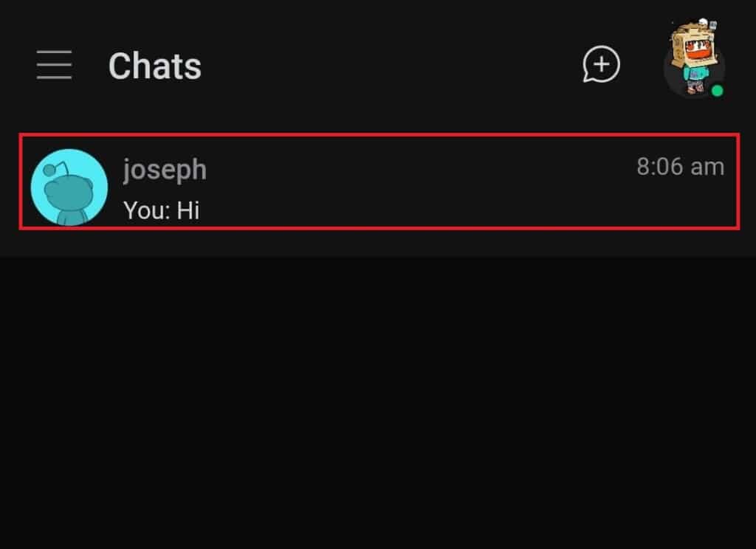Screen dimensions: 756x549
Task: Click the speech bubble compose icon
Action: click(600, 65)
